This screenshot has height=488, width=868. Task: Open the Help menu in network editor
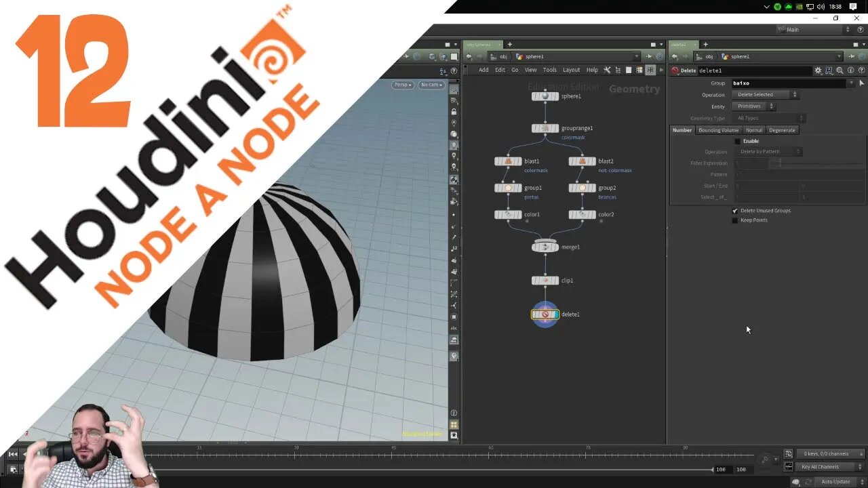[x=592, y=70]
